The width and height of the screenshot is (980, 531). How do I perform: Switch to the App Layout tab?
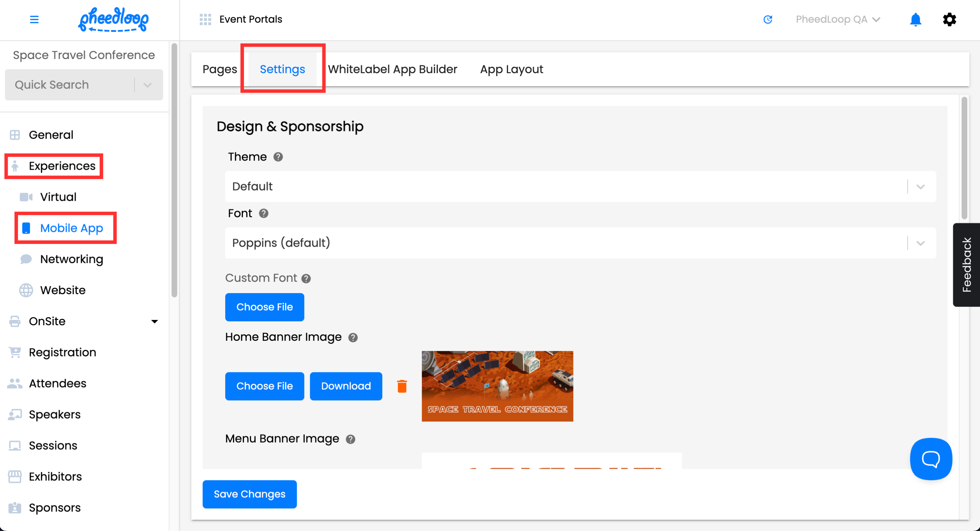[511, 69]
